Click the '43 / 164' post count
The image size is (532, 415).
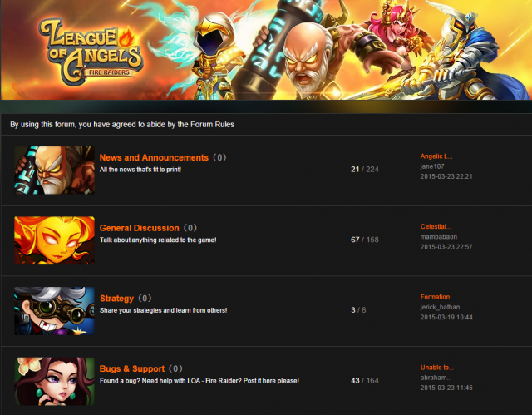365,380
